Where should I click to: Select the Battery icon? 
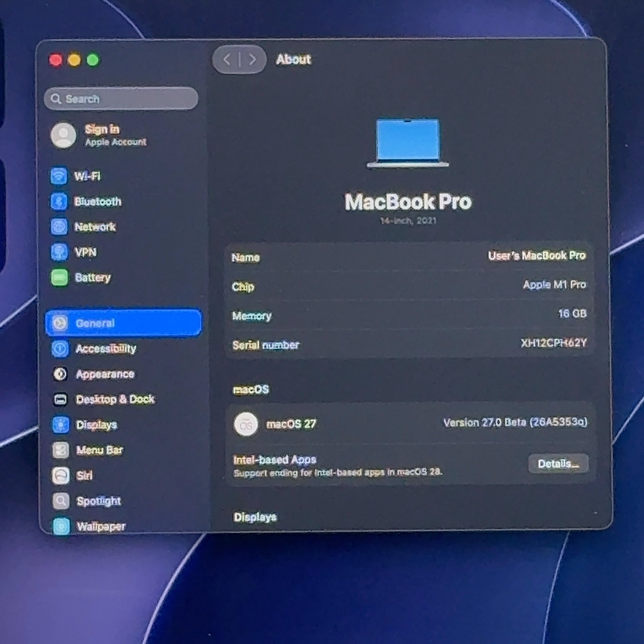click(59, 277)
